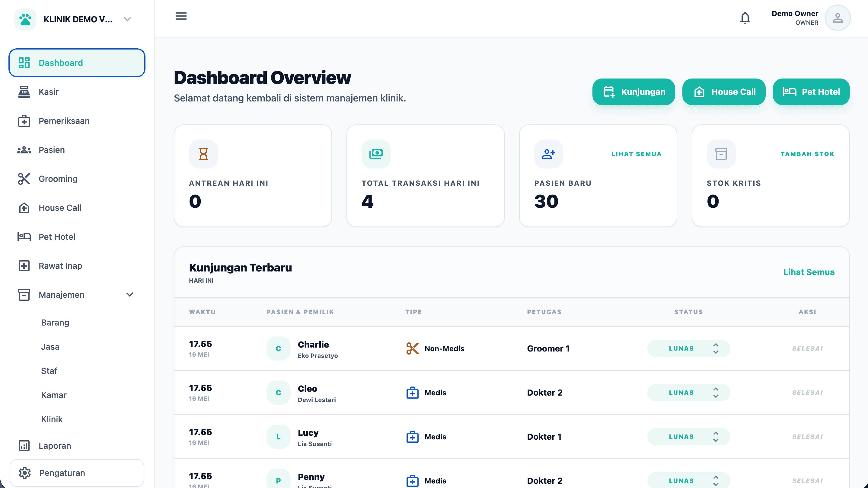Click the medical kit icon in Penny's row
Screen dimensions: 868x488
[413, 481]
